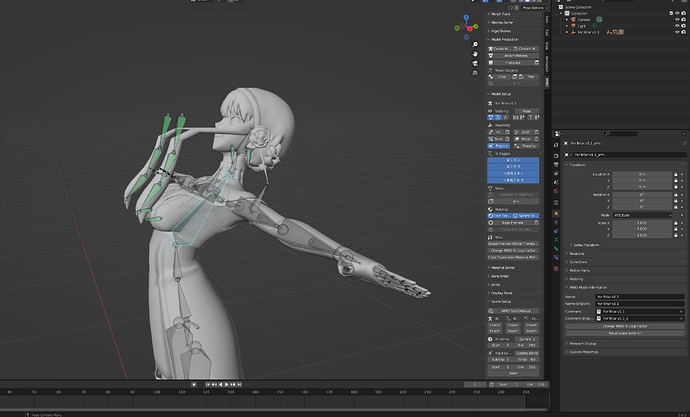Viewport: 690px width, 417px height.
Task: Click the pan view hand icon
Action: pos(475,54)
